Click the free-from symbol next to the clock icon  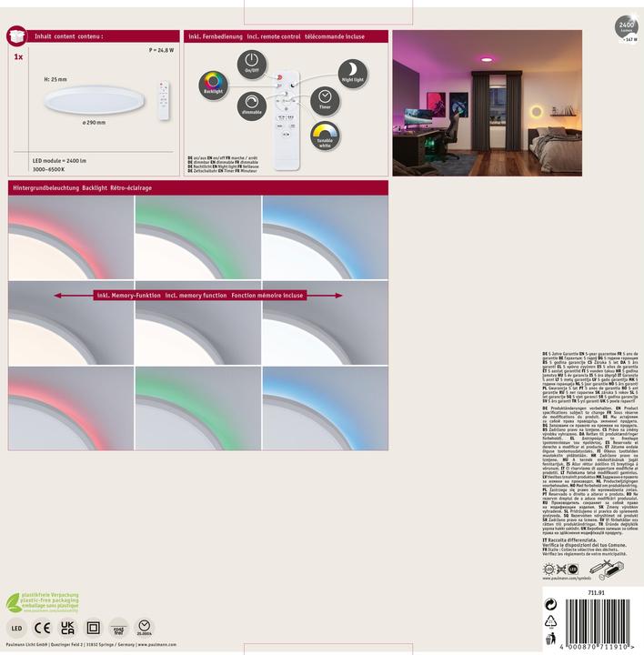[x=118, y=628]
